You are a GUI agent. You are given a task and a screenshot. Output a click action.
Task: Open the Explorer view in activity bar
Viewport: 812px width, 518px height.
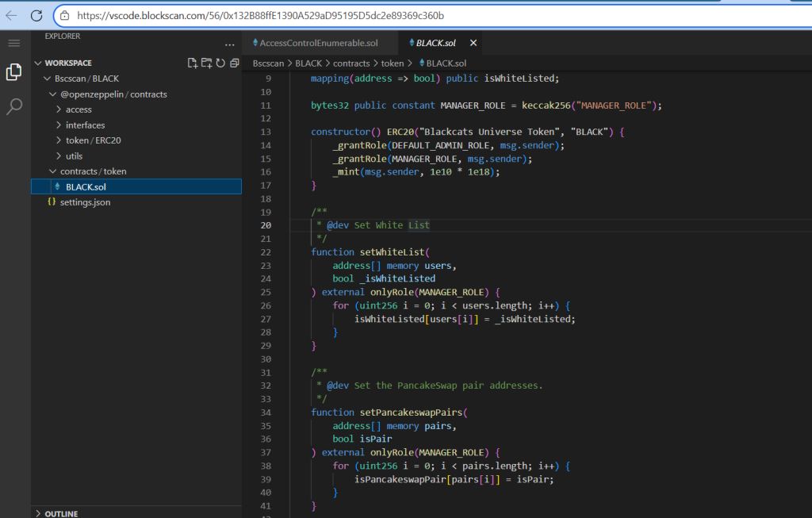coord(13,72)
